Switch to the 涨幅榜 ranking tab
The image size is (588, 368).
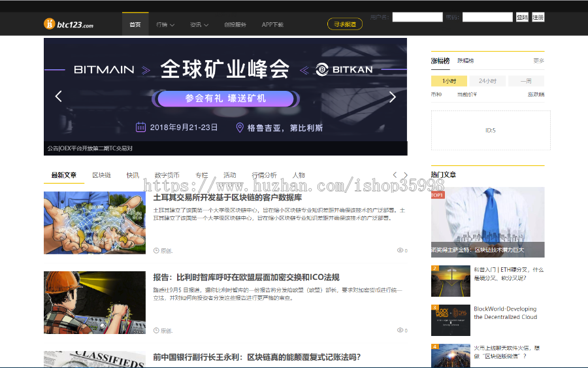pyautogui.click(x=440, y=61)
